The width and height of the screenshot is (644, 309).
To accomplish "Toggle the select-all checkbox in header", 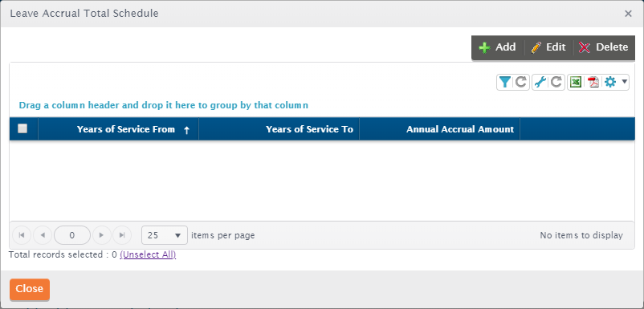I will pyautogui.click(x=22, y=129).
